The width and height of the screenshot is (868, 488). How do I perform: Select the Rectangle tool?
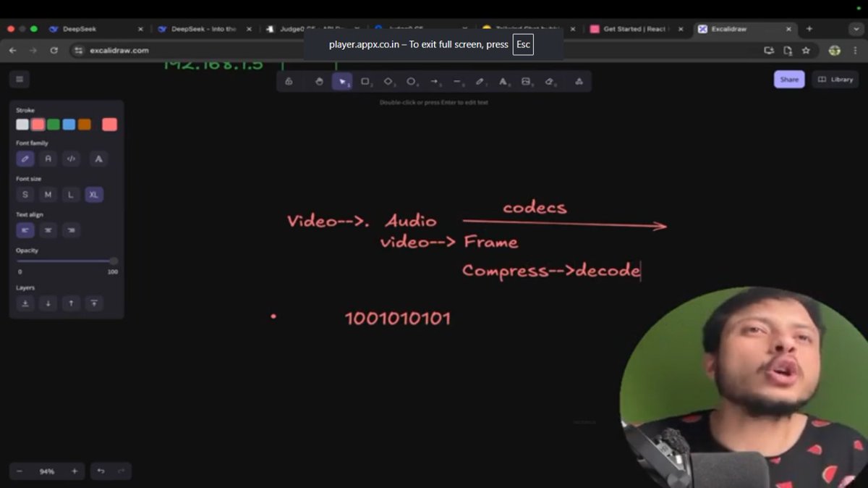pos(365,81)
